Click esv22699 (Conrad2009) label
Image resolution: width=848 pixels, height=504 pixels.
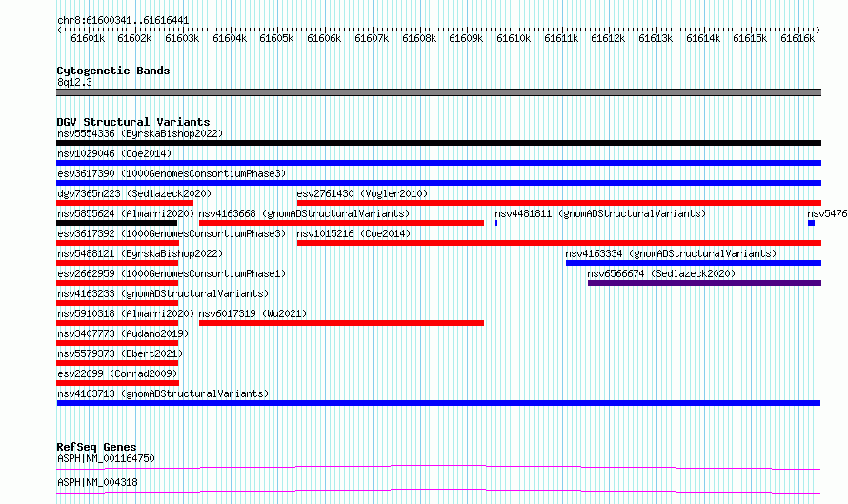[117, 373]
